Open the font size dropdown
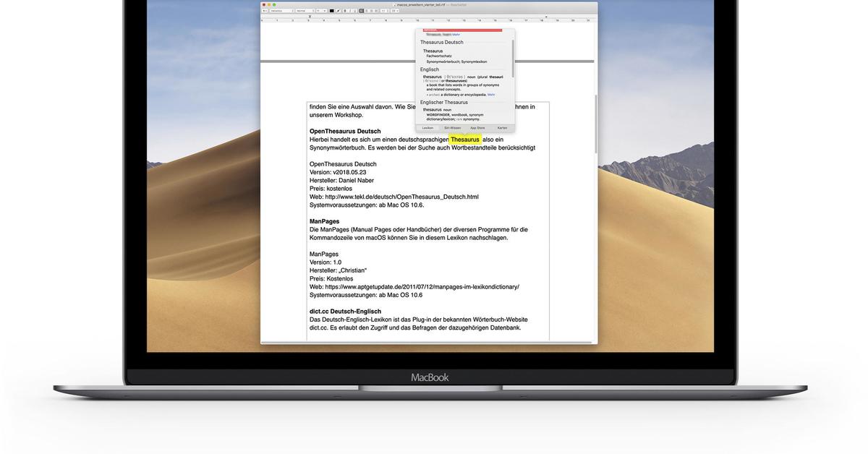The width and height of the screenshot is (868, 454). (321, 11)
